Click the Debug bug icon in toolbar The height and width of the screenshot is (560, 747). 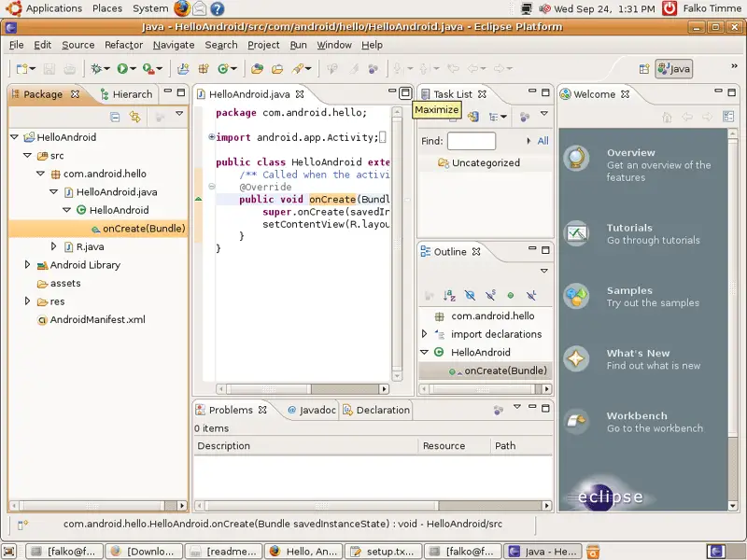click(96, 69)
